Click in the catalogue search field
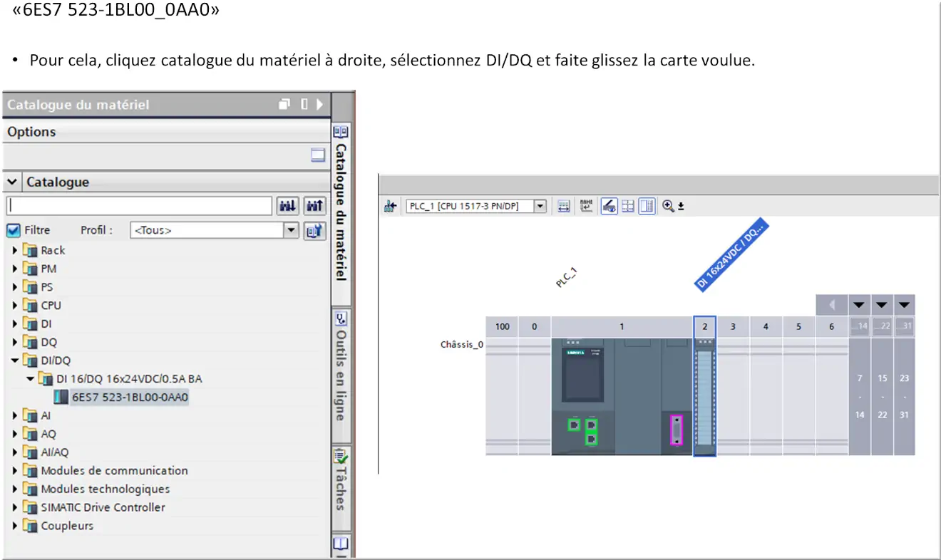Screen dimensions: 941x560 pyautogui.click(x=140, y=206)
